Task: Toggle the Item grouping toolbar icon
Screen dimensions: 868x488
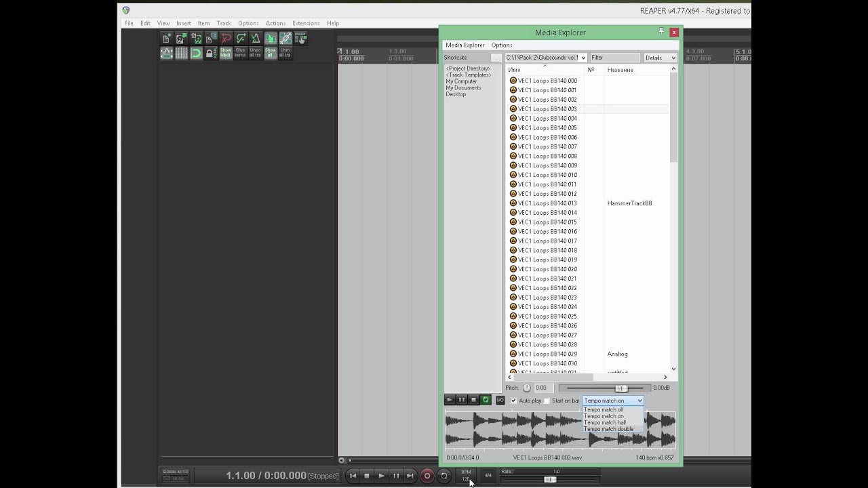Action: [285, 39]
